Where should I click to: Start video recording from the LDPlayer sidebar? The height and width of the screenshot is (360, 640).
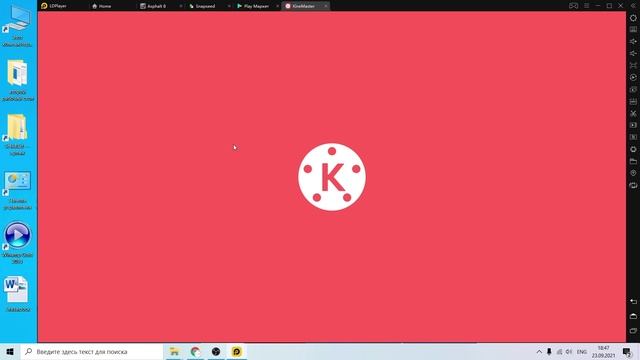click(x=633, y=125)
